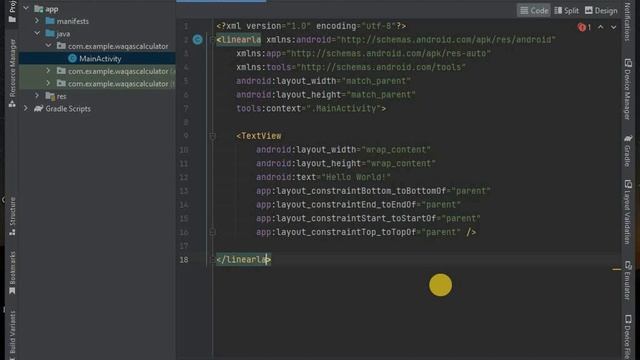The width and height of the screenshot is (640, 360).
Task: Click the closing </linearla tag
Action: pos(243,260)
